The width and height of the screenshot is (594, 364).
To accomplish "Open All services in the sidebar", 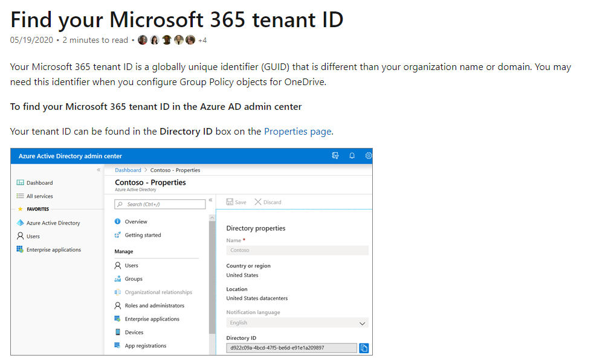I will point(40,196).
